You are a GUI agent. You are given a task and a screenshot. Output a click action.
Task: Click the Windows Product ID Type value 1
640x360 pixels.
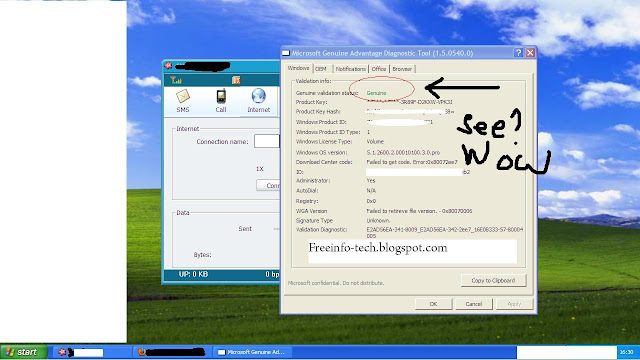(x=368, y=132)
